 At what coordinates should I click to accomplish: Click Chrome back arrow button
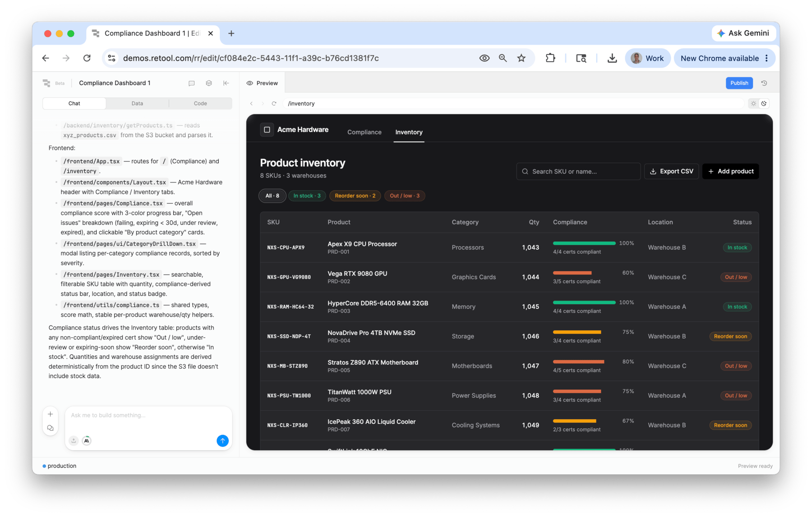(46, 58)
